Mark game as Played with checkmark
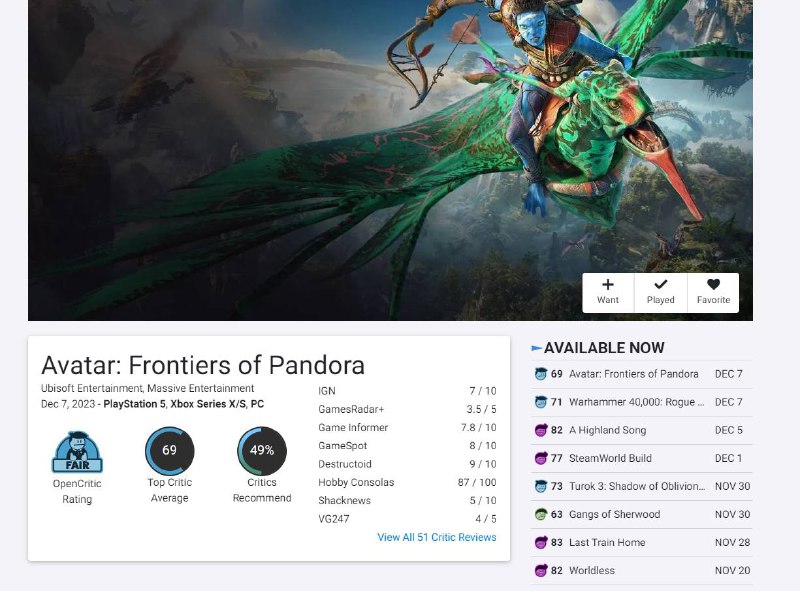Viewport: 800px width, 591px height. pos(661,293)
